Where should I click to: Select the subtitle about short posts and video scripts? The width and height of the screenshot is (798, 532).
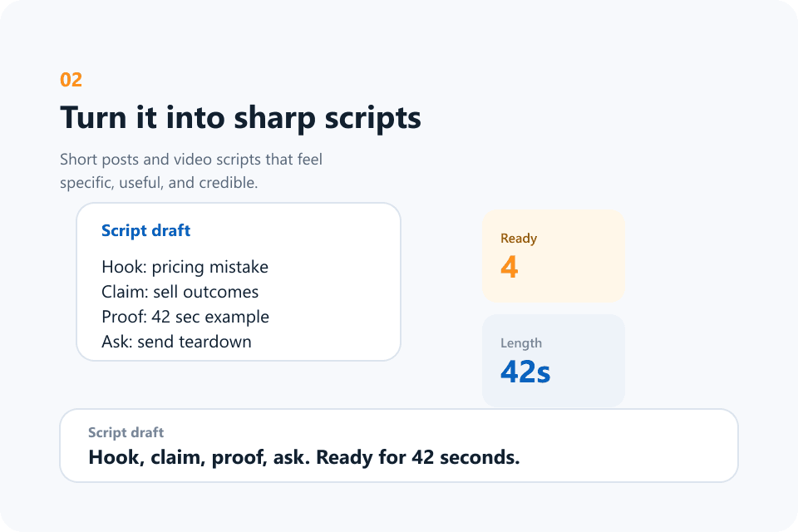[x=191, y=170]
